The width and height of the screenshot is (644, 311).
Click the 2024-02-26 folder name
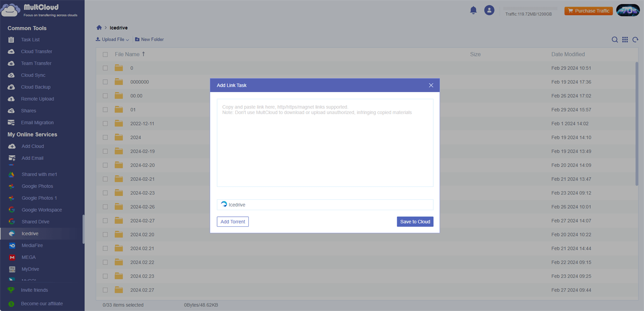[143, 207]
